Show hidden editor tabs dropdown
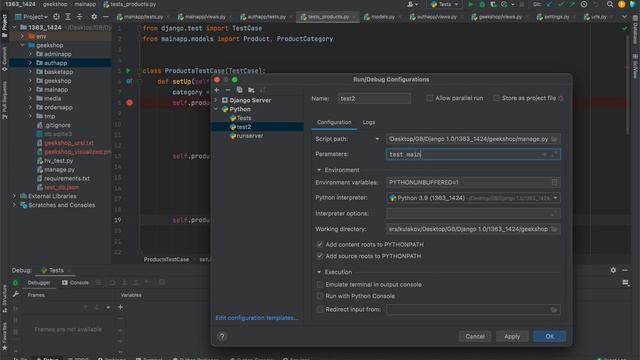The image size is (640, 360). tap(624, 17)
